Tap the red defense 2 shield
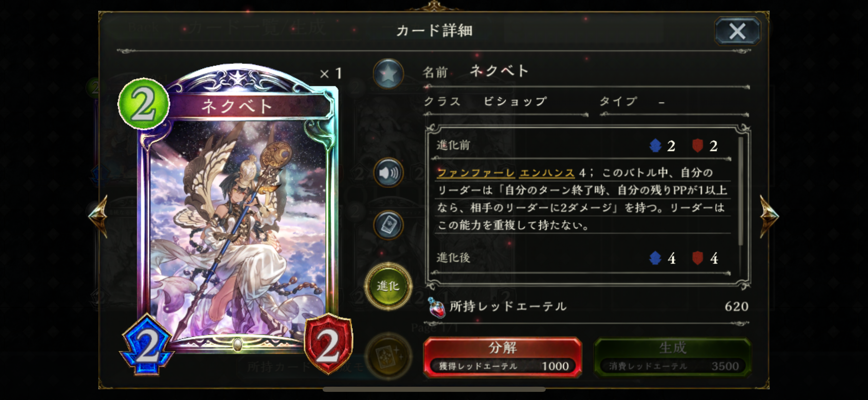Screen dimensions: 868x400 click(x=328, y=344)
